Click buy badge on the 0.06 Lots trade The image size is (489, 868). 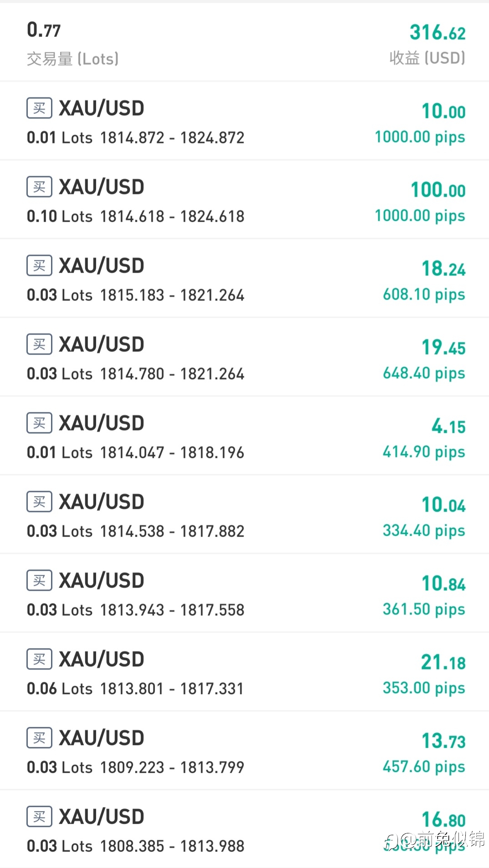pyautogui.click(x=39, y=660)
